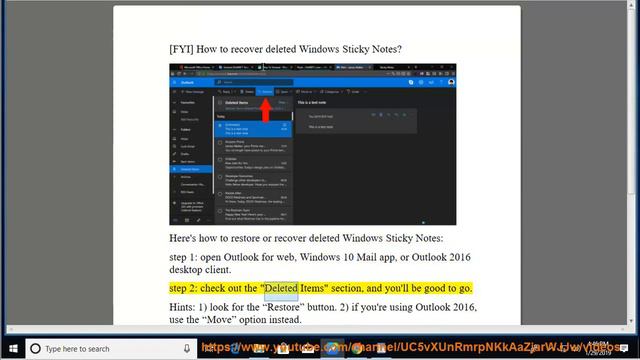Open Google Chrome from the taskbar
This screenshot has width=640, height=360.
tap(357, 349)
